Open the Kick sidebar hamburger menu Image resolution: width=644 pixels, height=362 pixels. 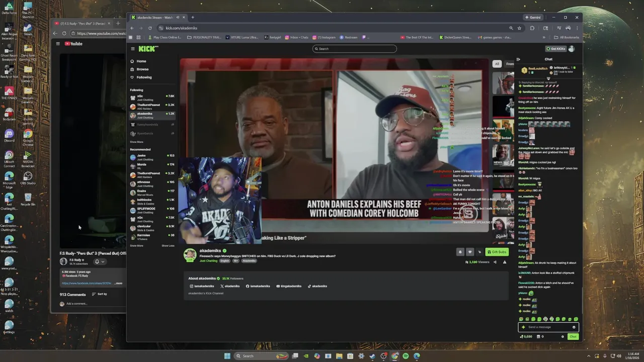pyautogui.click(x=133, y=49)
